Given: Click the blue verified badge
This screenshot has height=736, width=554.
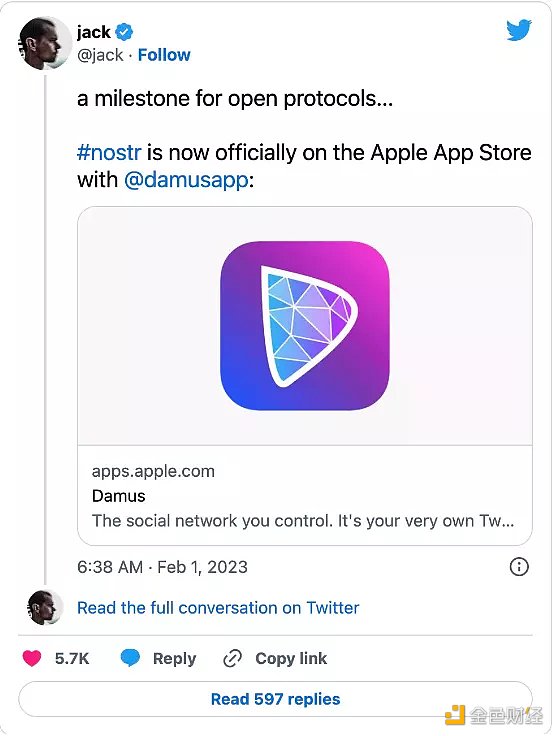Looking at the screenshot, I should [124, 32].
